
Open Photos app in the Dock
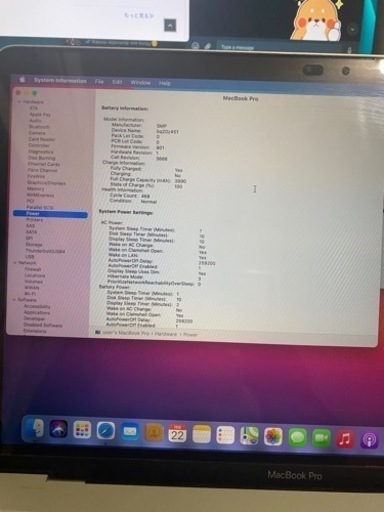point(273,437)
